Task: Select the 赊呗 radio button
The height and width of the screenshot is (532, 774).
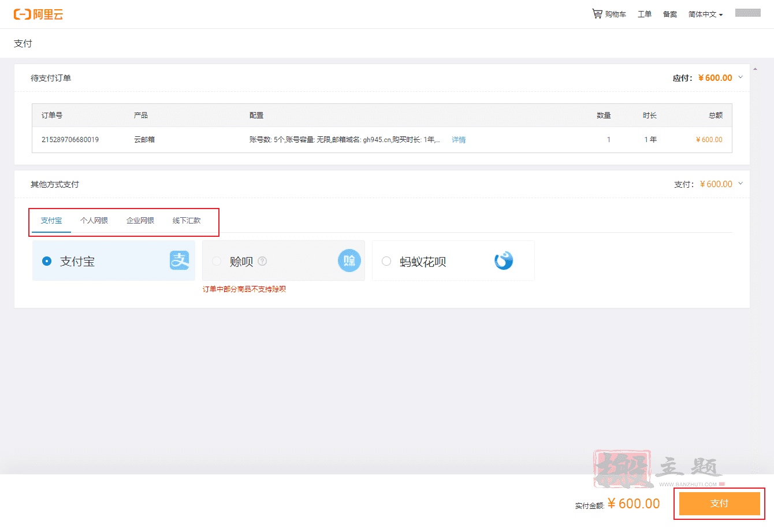Action: tap(217, 261)
